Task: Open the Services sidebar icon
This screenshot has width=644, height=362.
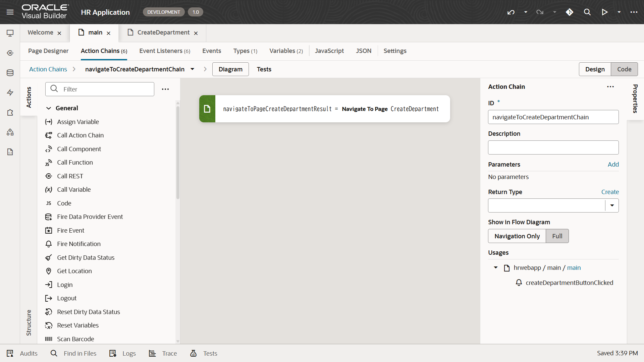Action: [10, 53]
